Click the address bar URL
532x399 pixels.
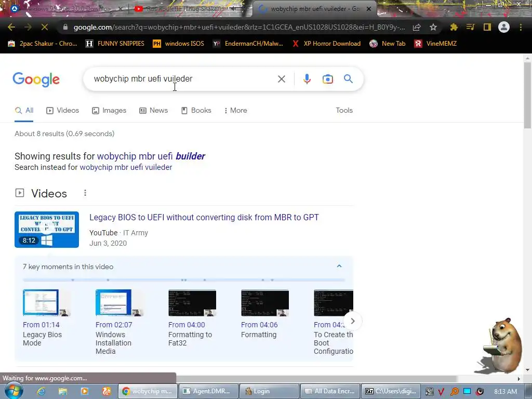coord(239,27)
